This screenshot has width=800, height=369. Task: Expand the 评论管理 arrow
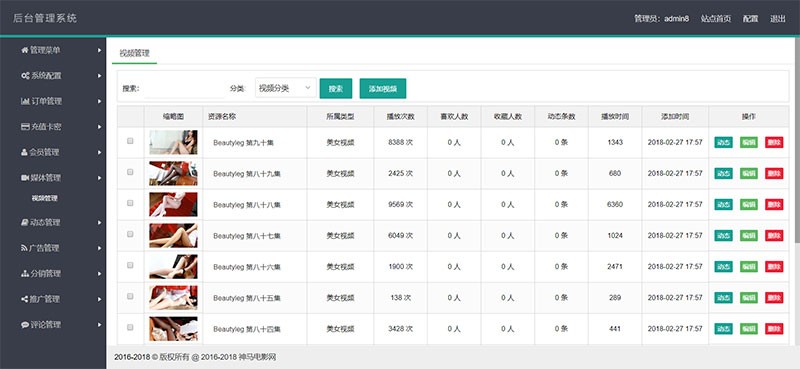click(99, 325)
